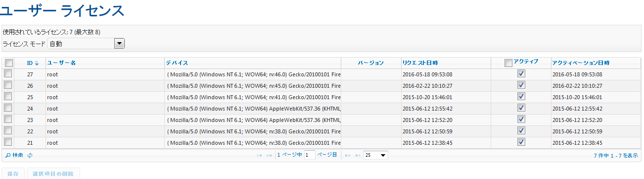This screenshot has height=179, width=644.
Task: Go to first page pager icon
Action: [259, 155]
